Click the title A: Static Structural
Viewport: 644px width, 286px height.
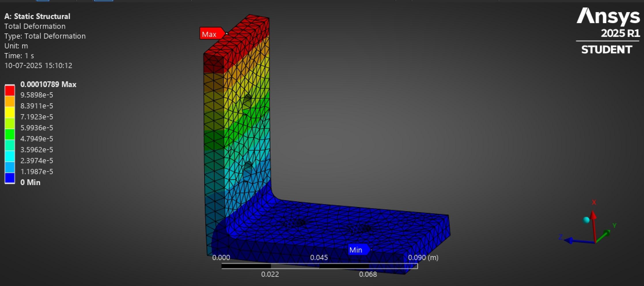click(x=37, y=16)
